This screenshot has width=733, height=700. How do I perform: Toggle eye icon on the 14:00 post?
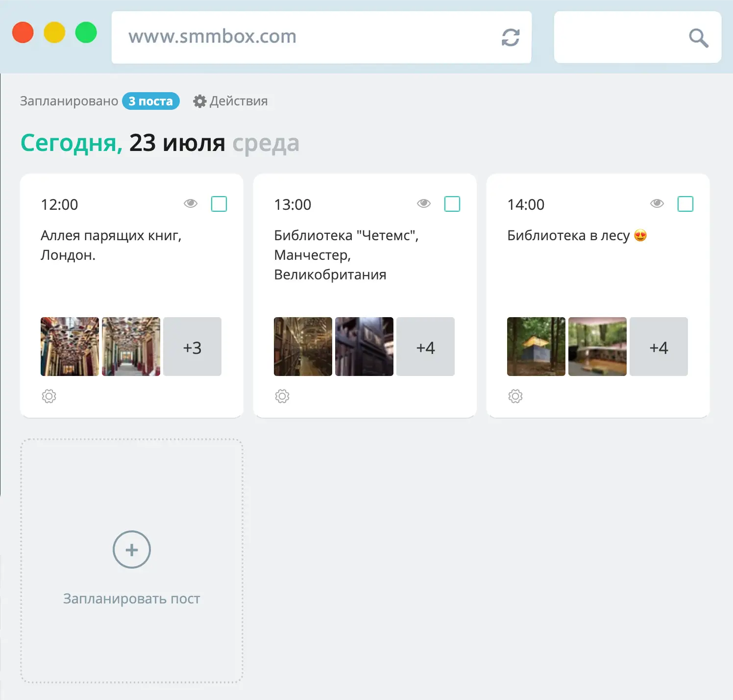pyautogui.click(x=657, y=203)
